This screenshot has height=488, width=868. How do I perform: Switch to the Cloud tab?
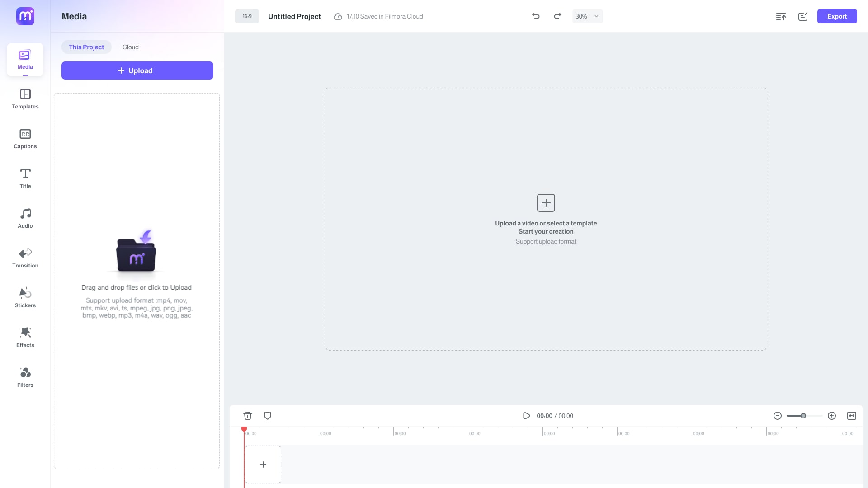131,47
